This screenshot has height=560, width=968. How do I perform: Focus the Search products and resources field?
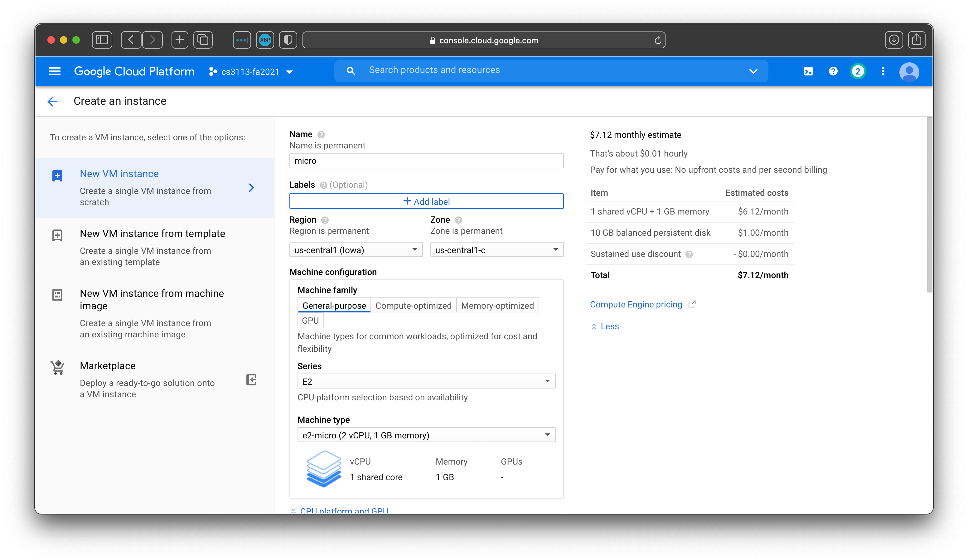(x=551, y=71)
